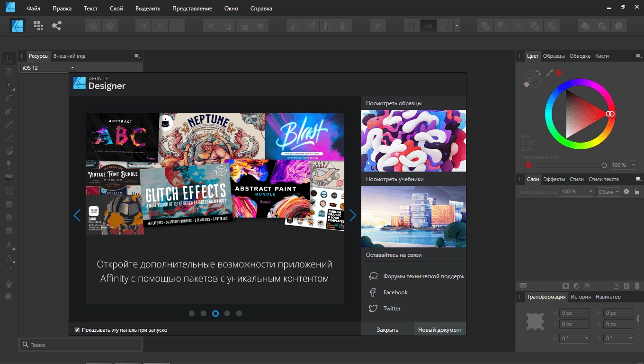Screen dimensions: 644x364
Task: Select the Transparency tool (glass icon)
Action: 9,164
